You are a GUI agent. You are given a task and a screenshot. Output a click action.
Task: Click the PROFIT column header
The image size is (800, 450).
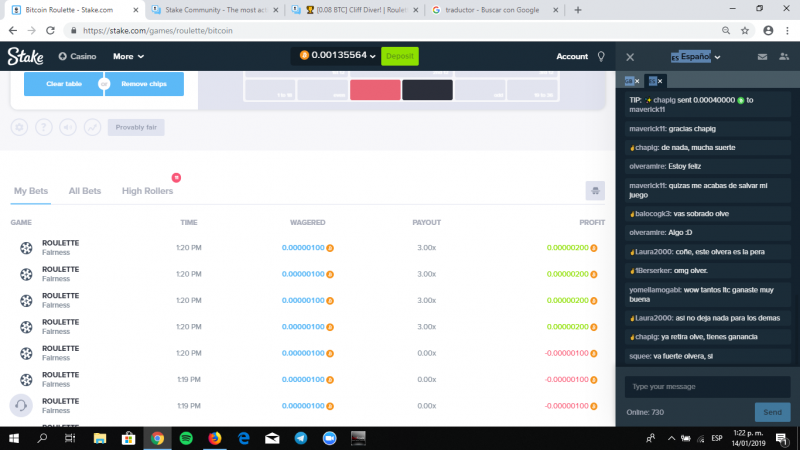592,222
